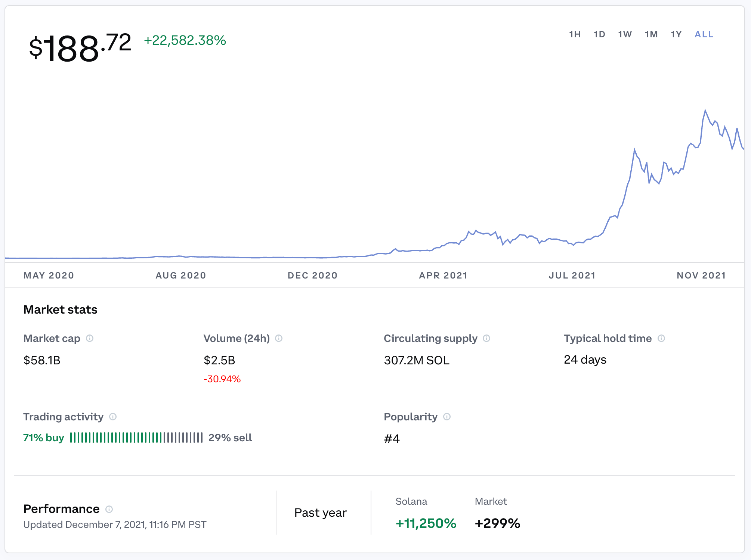The height and width of the screenshot is (560, 751).
Task: Select the buy/sell trading activity bar
Action: coord(136,438)
